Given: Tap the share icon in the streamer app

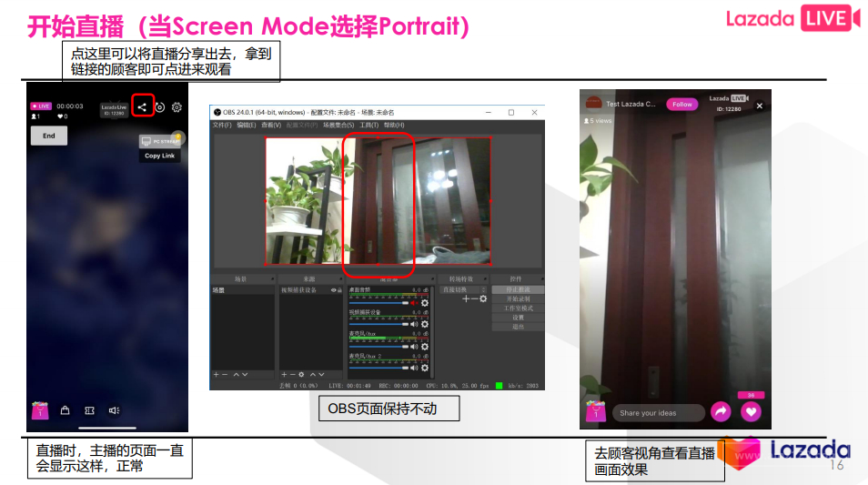Looking at the screenshot, I should click(x=142, y=106).
